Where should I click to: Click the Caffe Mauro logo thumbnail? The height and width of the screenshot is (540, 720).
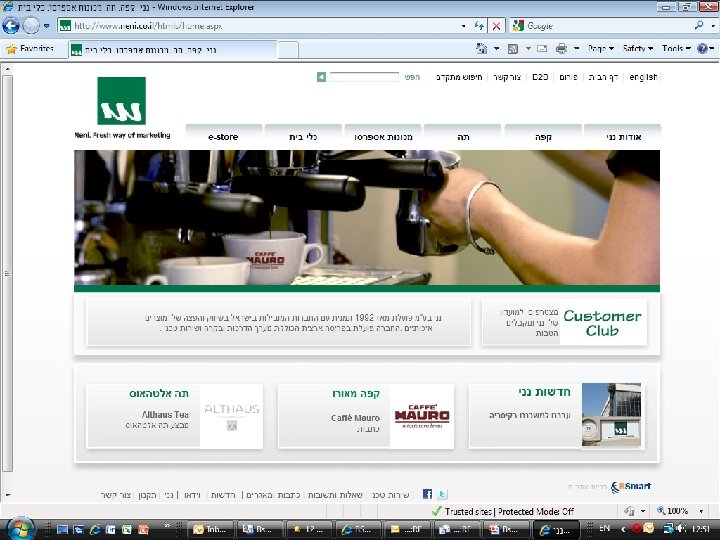pos(422,416)
